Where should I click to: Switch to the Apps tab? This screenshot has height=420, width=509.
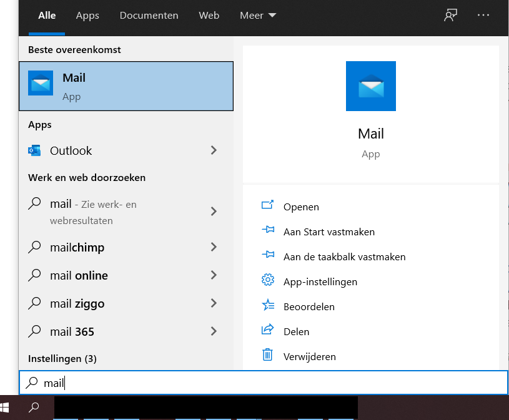point(87,16)
